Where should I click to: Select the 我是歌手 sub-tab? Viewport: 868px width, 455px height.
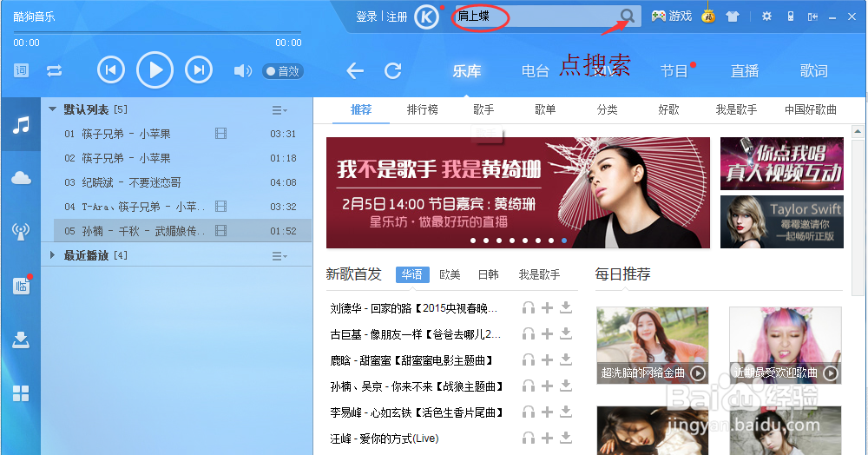(x=736, y=109)
